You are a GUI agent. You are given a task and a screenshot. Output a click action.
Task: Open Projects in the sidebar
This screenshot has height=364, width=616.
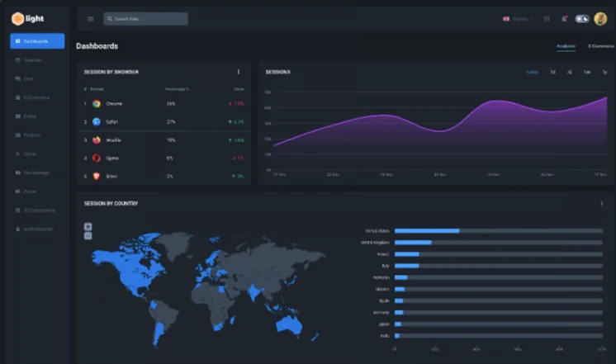pos(32,135)
